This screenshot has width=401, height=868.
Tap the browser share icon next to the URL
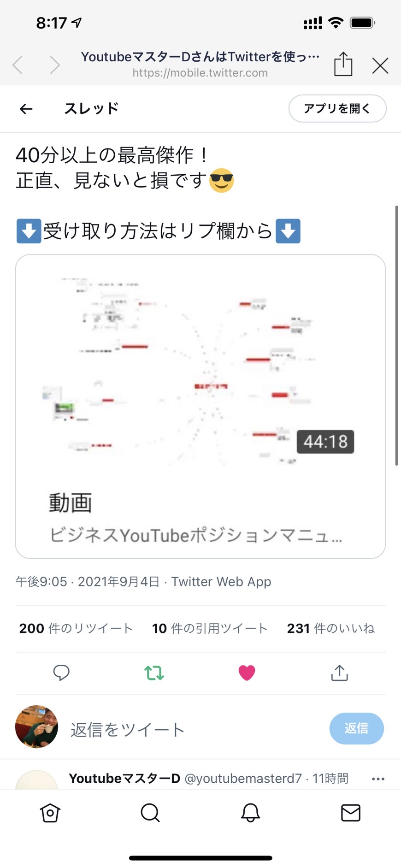click(343, 64)
